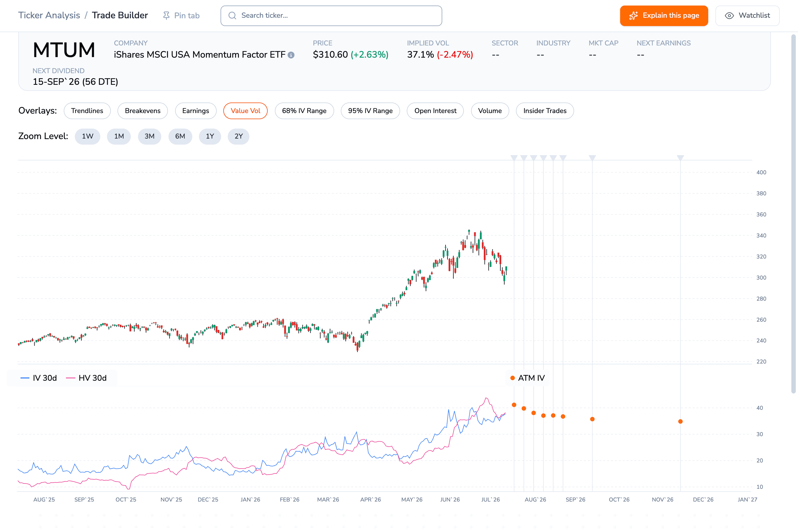798x532 pixels.
Task: Click the JUL`26 axis label
Action: [x=491, y=499]
